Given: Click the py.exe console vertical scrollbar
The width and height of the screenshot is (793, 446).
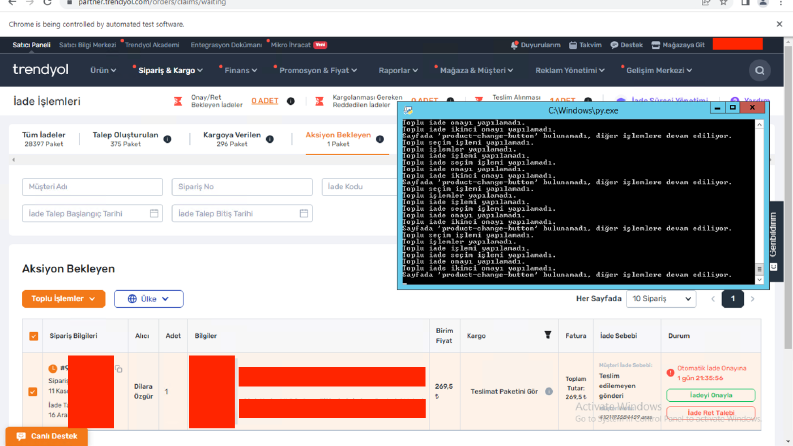Looking at the screenshot, I should coord(759,202).
